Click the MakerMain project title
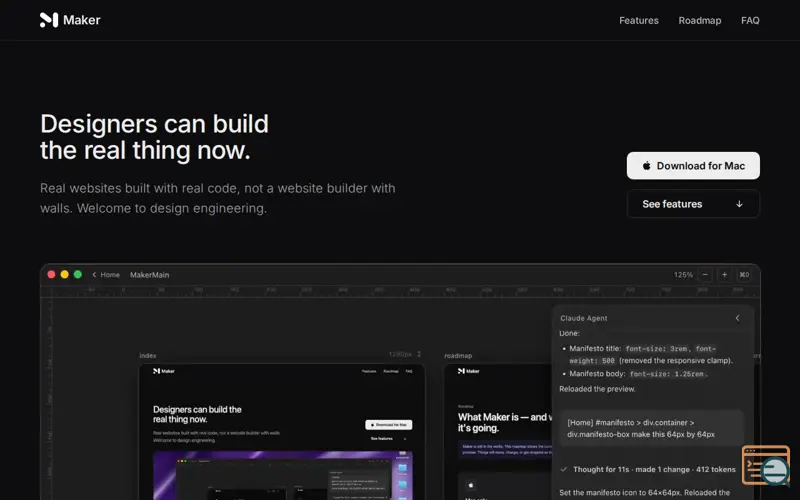 (149, 274)
